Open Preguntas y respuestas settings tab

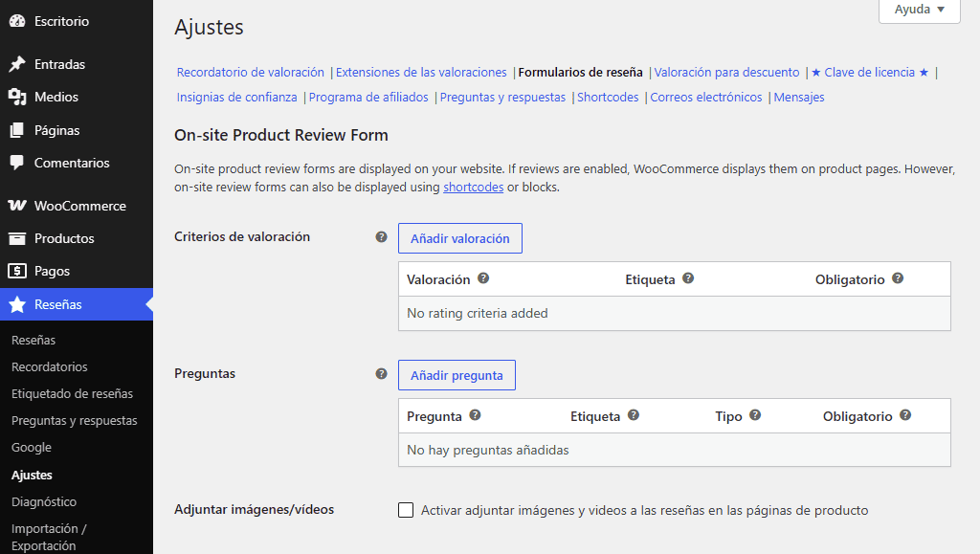point(502,98)
